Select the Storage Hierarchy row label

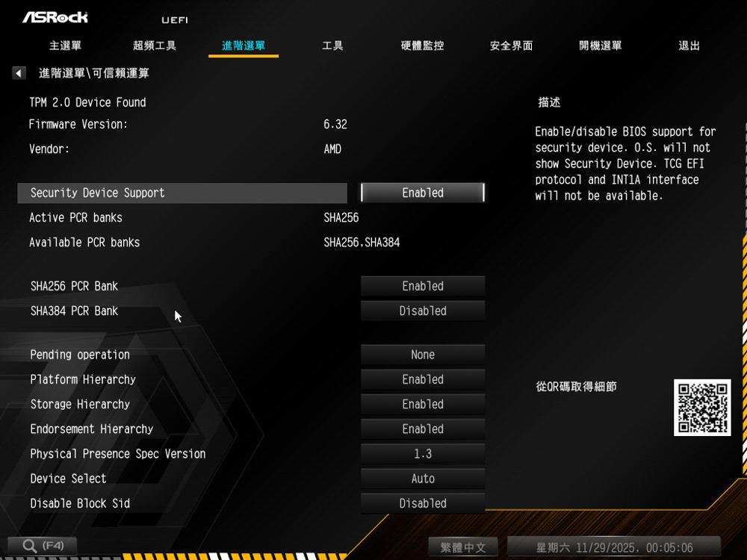[80, 404]
